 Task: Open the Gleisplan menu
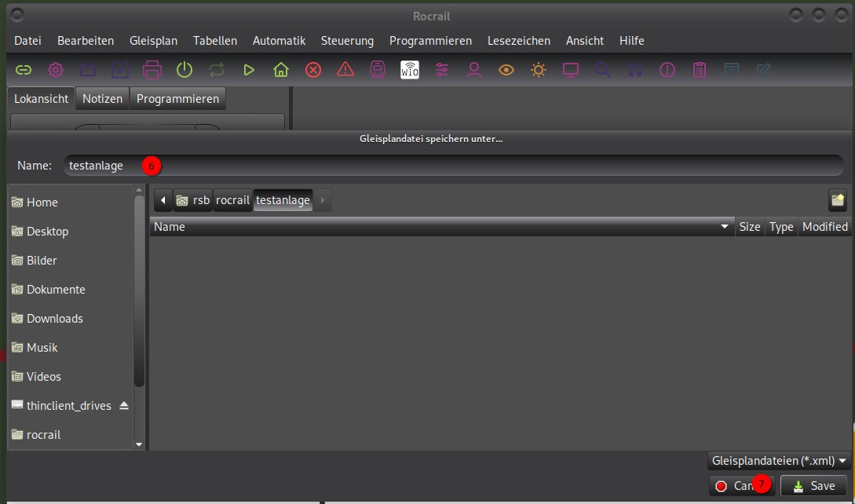pyautogui.click(x=153, y=41)
